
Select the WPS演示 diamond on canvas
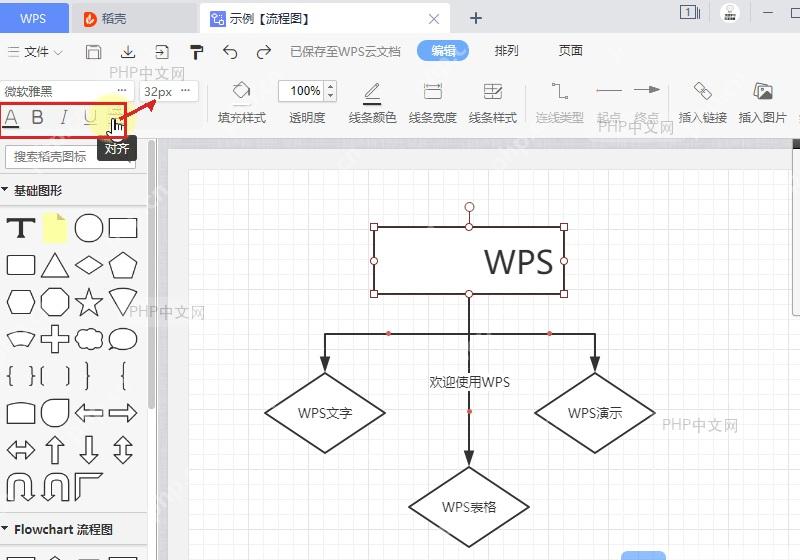[x=595, y=413]
